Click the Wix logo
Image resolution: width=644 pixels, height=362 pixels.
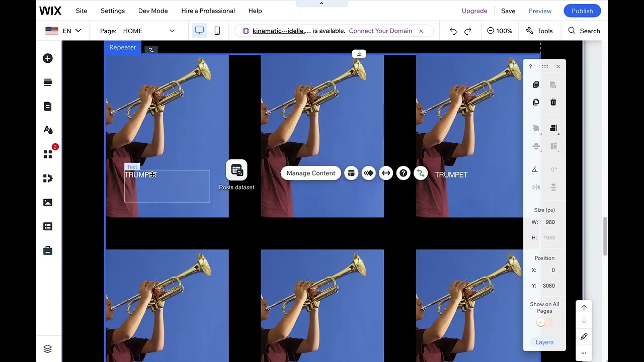[x=50, y=11]
